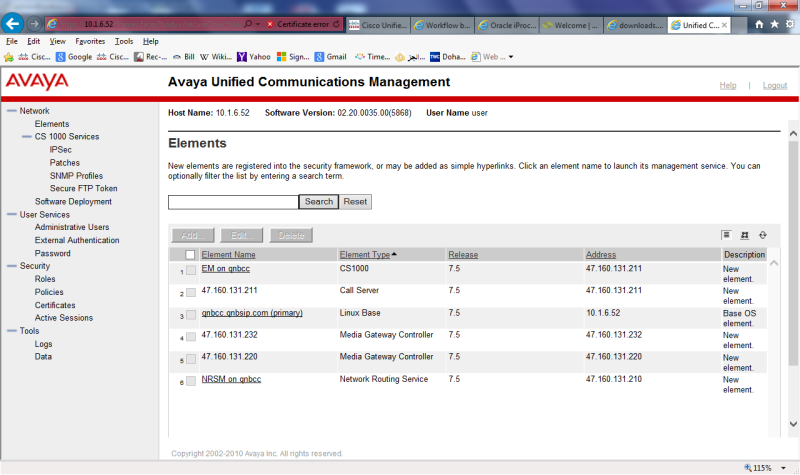Check the box for 47.160.131.211 Call Server row
This screenshot has width=800, height=475.
(x=191, y=292)
